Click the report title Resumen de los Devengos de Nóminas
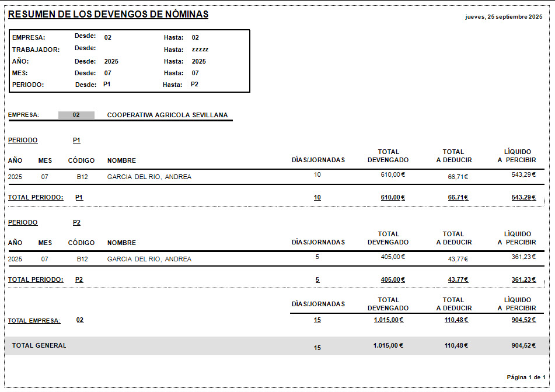Image resolution: width=555 pixels, height=392 pixels. point(108,15)
